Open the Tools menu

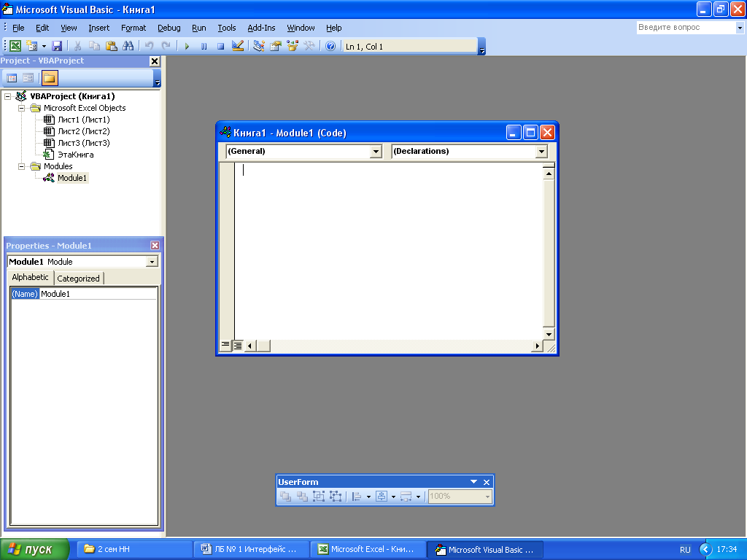[x=227, y=28]
